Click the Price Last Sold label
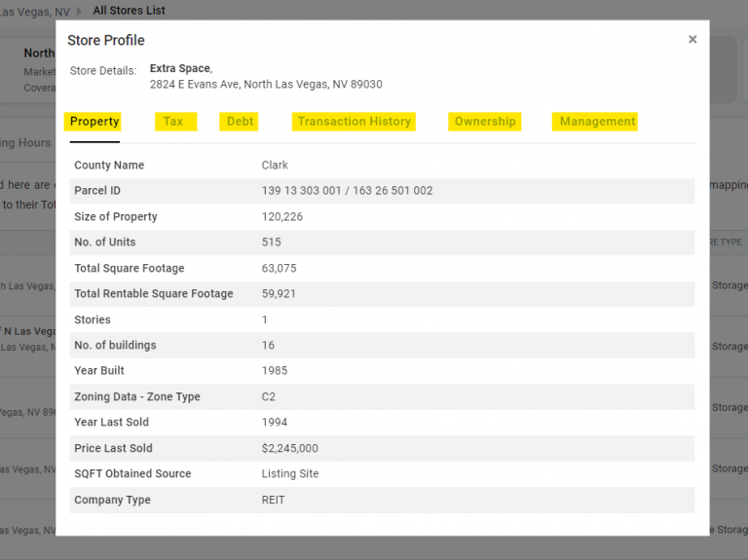Image resolution: width=748 pixels, height=560 pixels. pyautogui.click(x=114, y=448)
